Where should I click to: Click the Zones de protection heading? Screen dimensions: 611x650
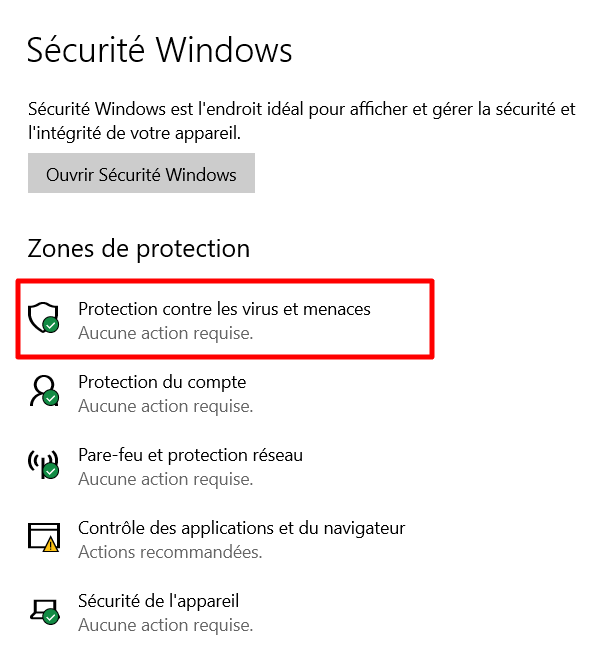138,248
